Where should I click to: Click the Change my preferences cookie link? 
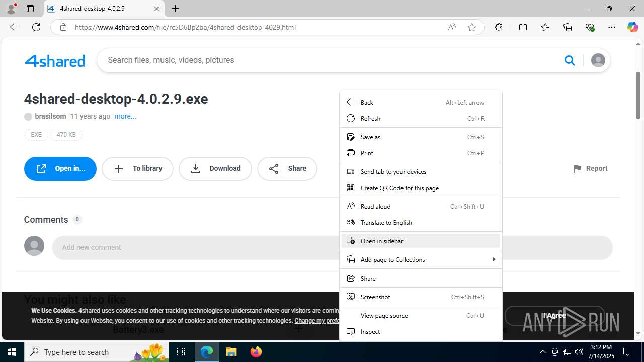(x=317, y=321)
